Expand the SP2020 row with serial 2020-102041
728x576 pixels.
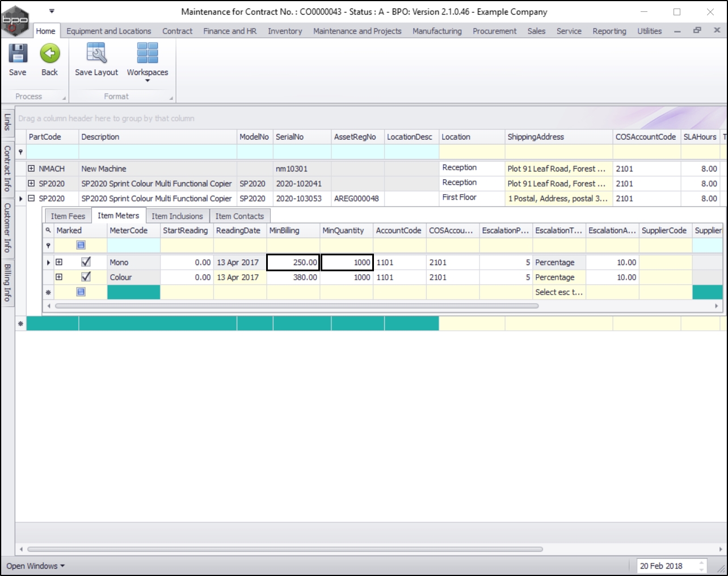click(31, 183)
